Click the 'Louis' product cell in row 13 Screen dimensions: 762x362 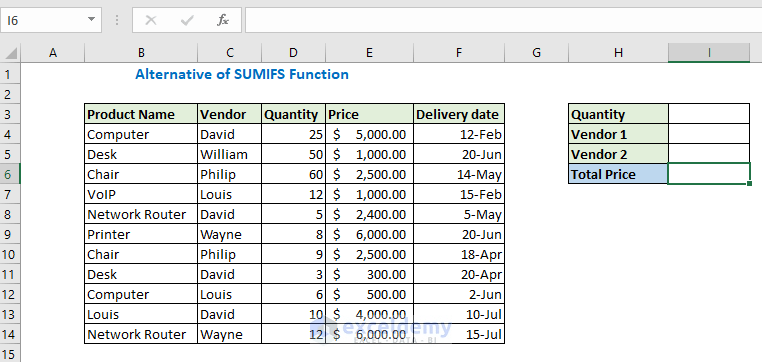pos(141,314)
